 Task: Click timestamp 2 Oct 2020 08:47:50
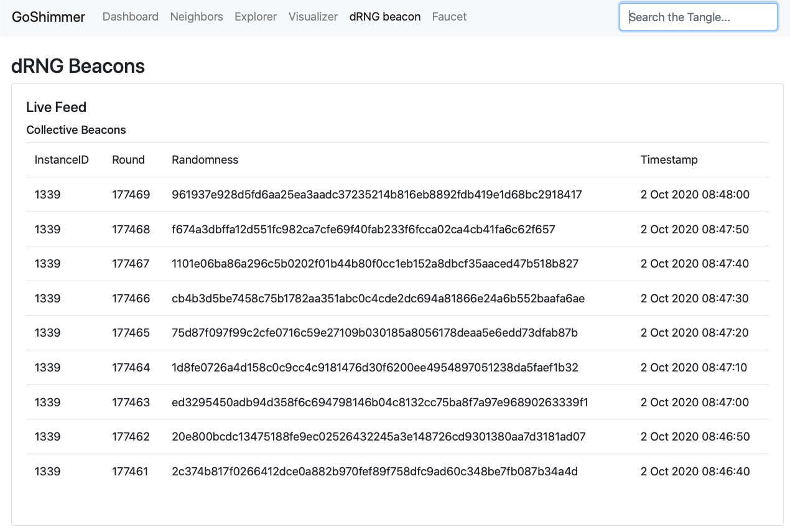(695, 230)
